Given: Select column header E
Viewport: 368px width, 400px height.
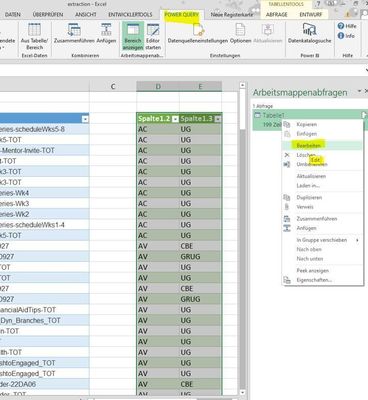Looking at the screenshot, I should pos(200,87).
